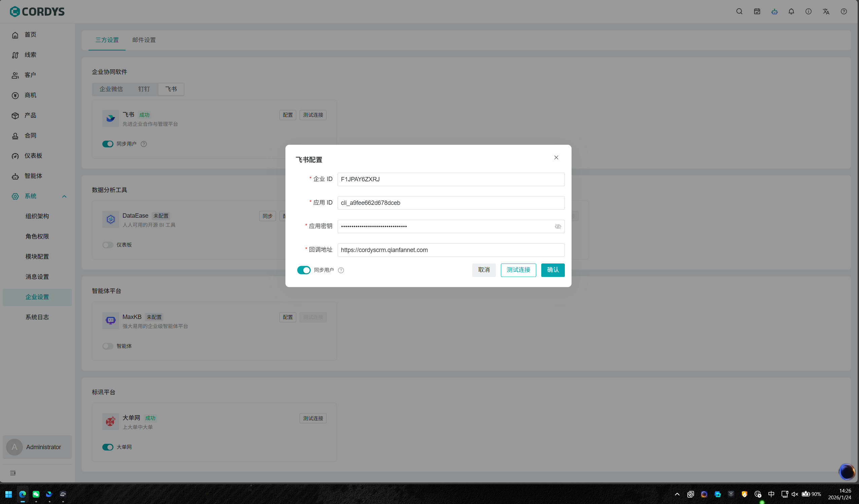The height and width of the screenshot is (504, 859).
Task: Show the 应用密钥 password via eye icon
Action: click(558, 227)
